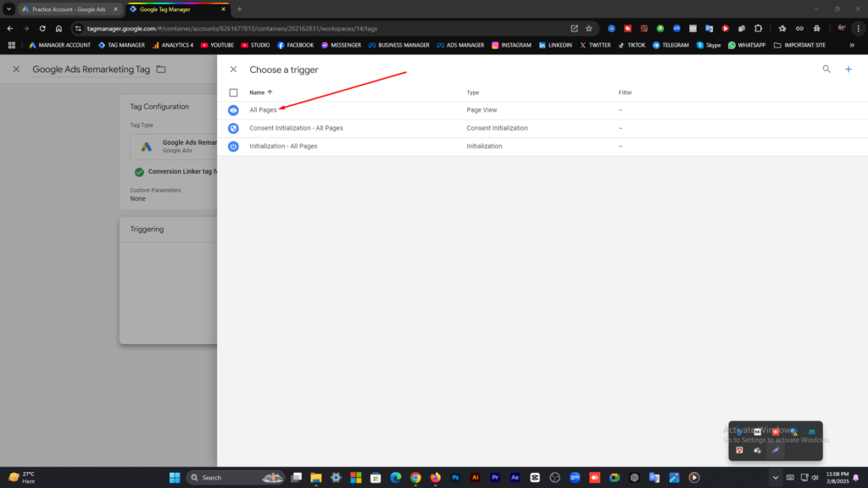868x488 pixels.
Task: Click the Filter column header
Action: pyautogui.click(x=625, y=92)
